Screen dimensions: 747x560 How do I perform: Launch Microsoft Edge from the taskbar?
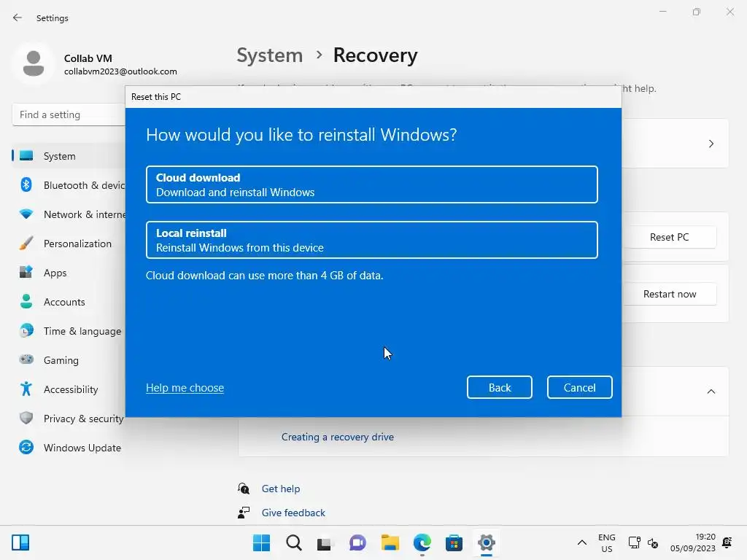point(422,542)
